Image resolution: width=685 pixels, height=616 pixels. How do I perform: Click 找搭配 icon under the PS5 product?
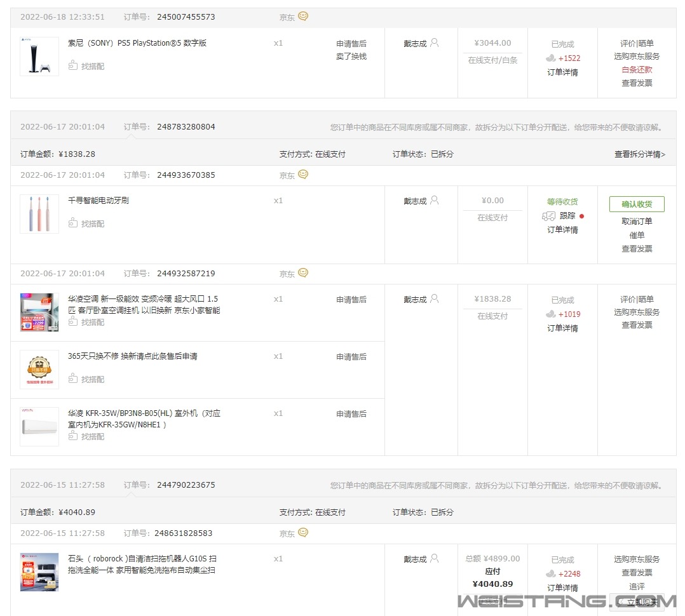(73, 65)
